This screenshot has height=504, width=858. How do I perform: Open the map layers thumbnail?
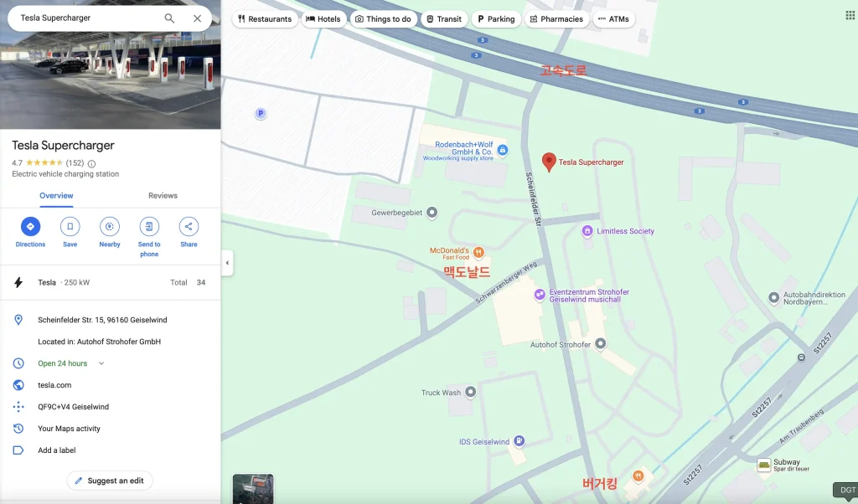click(x=253, y=489)
